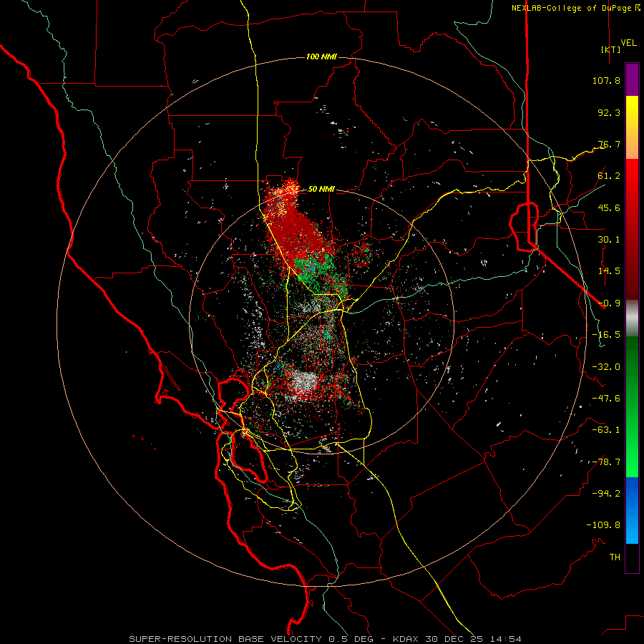Click the -47.6 velocity scale value

tap(606, 399)
